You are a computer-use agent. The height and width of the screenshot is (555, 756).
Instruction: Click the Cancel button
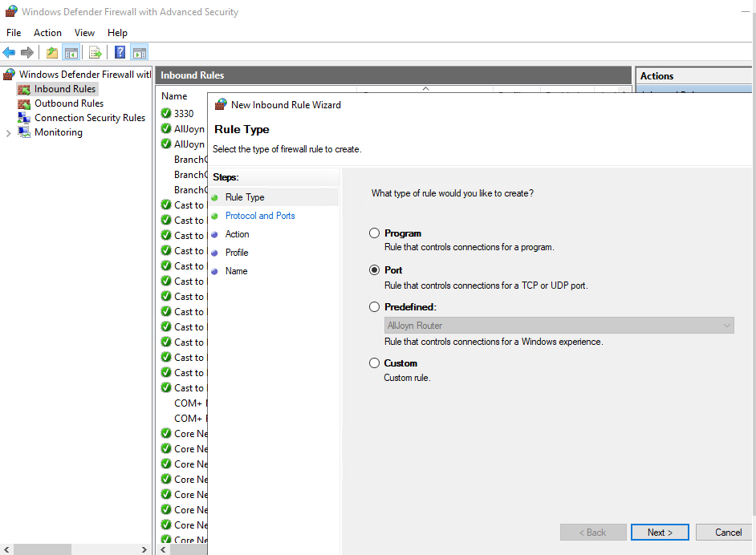(x=726, y=533)
